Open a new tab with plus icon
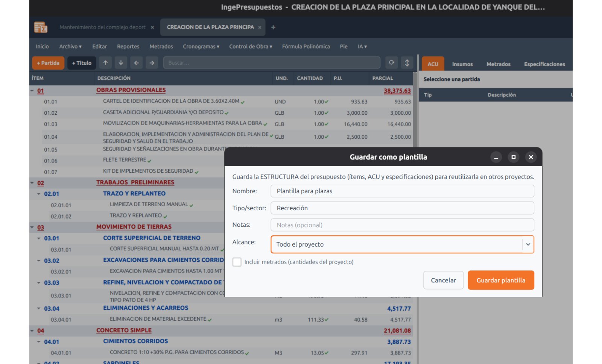The width and height of the screenshot is (602, 364). (273, 27)
